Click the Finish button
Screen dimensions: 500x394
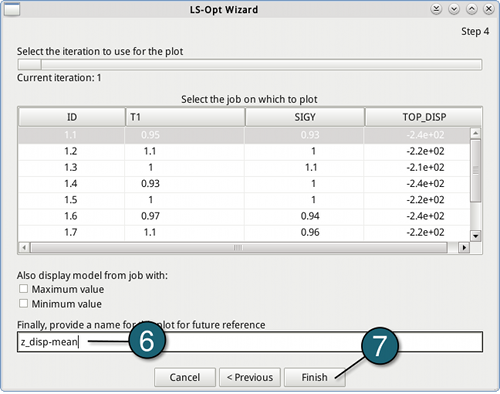(314, 377)
